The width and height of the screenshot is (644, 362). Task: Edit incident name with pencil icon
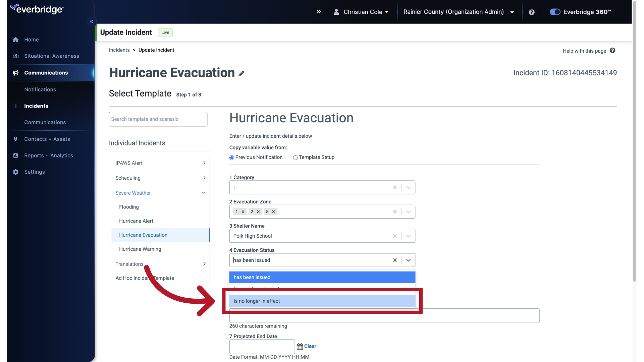coord(241,73)
